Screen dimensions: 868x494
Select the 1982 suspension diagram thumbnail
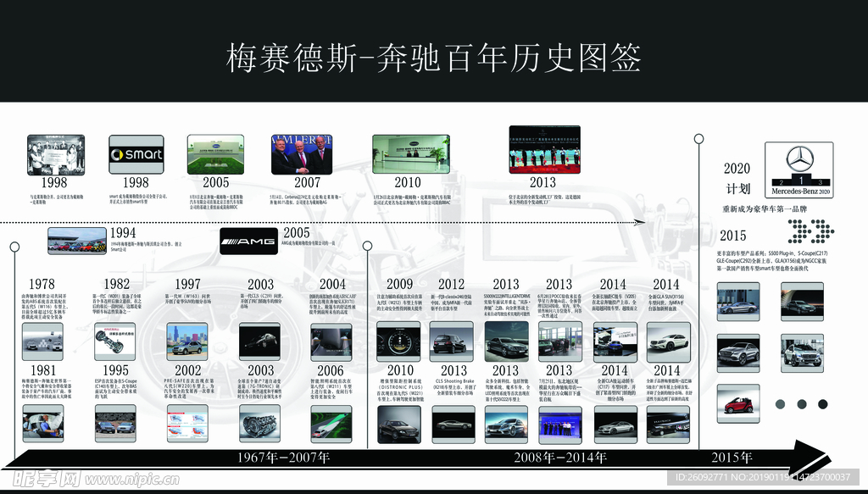pos(115,341)
